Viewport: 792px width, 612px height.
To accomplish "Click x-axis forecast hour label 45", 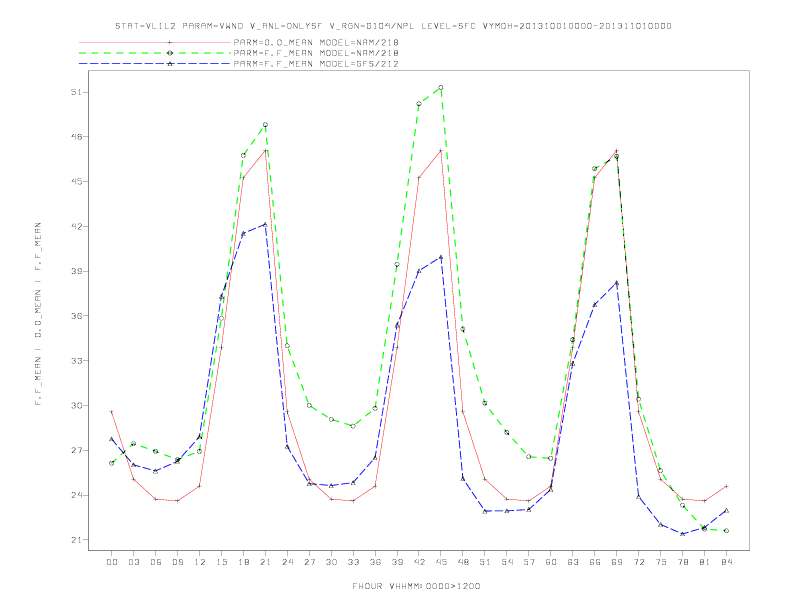I will (441, 562).
